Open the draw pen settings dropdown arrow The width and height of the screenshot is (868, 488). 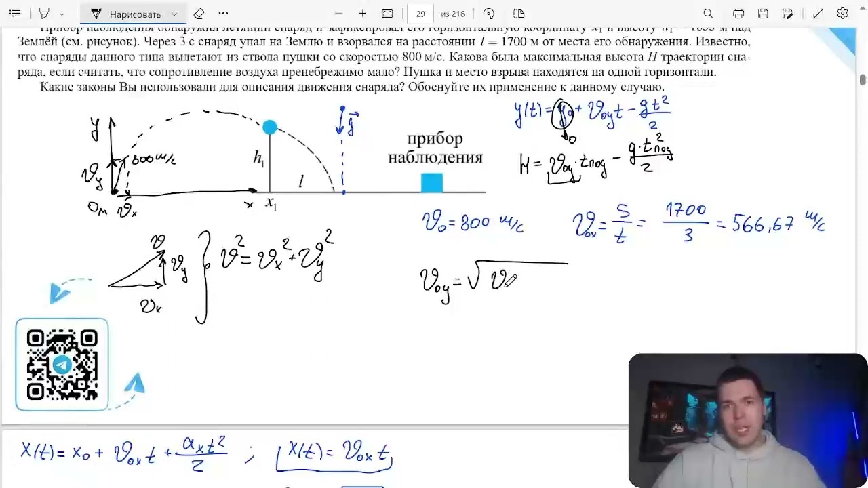[174, 14]
